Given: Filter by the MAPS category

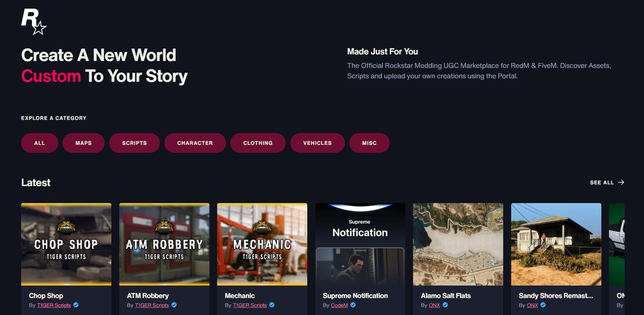Looking at the screenshot, I should coord(84,143).
